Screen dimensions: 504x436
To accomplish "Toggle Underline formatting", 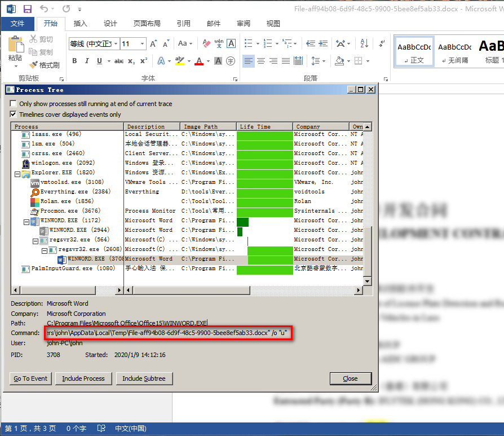I will pos(99,61).
